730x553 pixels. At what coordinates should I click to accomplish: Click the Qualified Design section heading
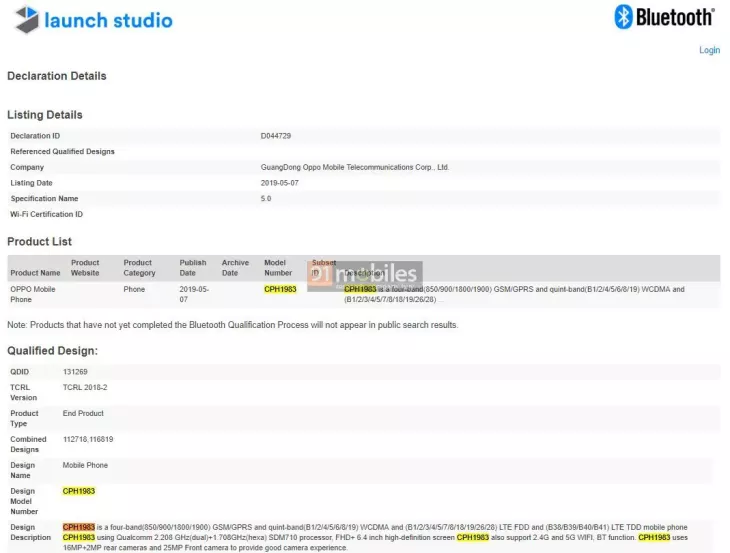point(52,351)
